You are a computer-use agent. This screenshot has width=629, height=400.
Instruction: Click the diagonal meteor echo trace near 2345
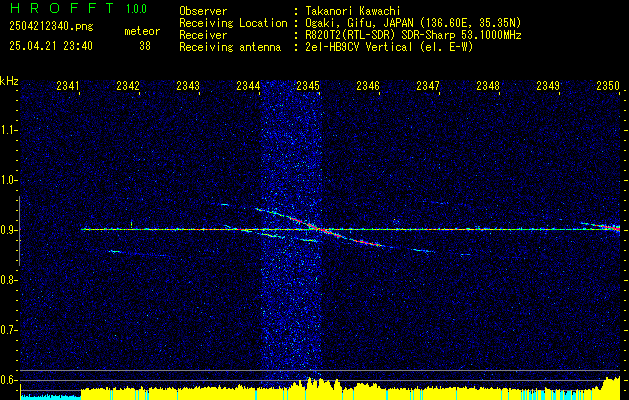[x=321, y=228]
